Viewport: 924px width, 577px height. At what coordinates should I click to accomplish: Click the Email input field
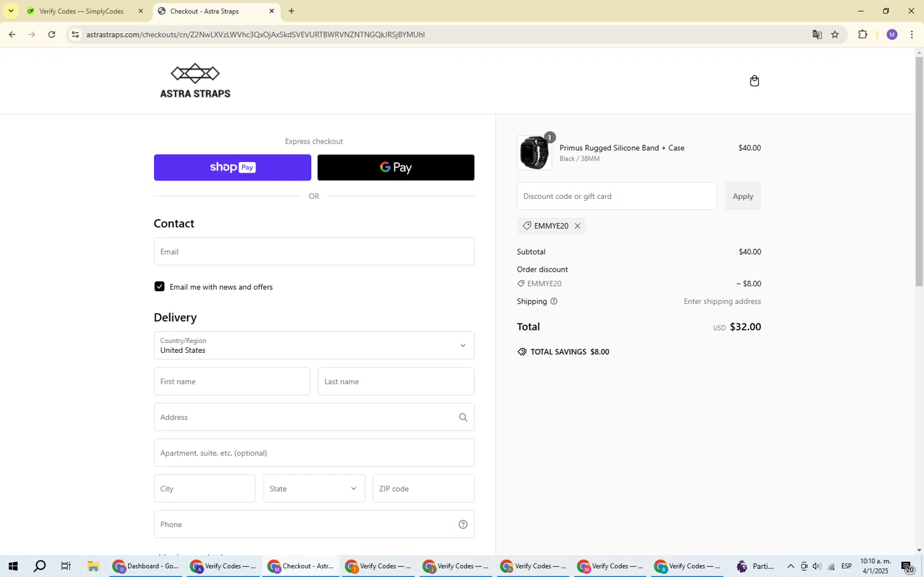coord(314,252)
